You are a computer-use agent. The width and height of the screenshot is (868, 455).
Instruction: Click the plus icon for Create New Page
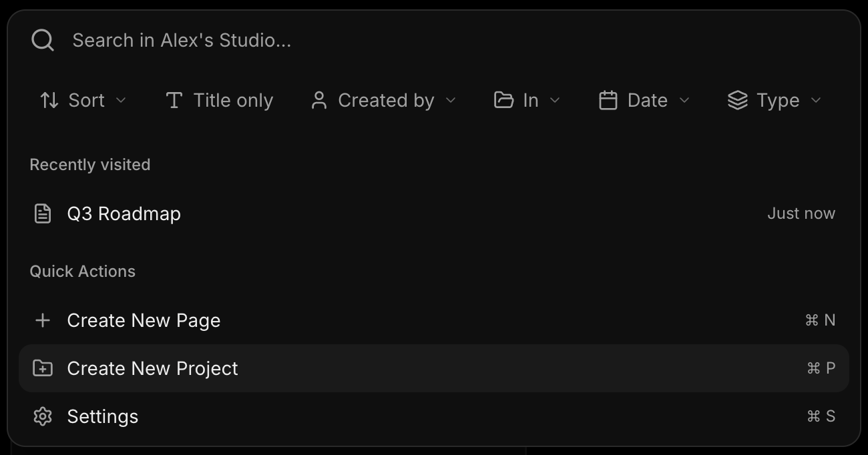click(42, 320)
